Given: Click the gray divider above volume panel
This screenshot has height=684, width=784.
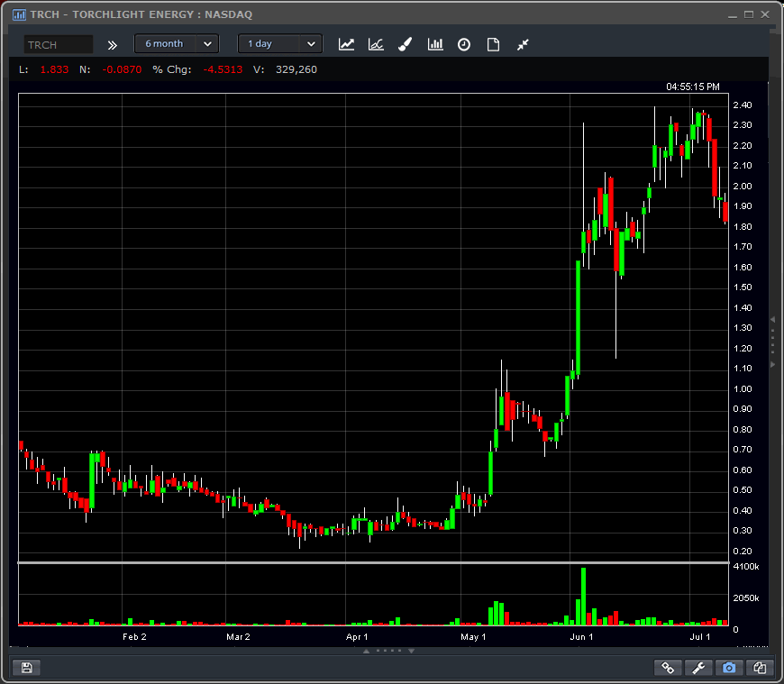Looking at the screenshot, I should [373, 563].
